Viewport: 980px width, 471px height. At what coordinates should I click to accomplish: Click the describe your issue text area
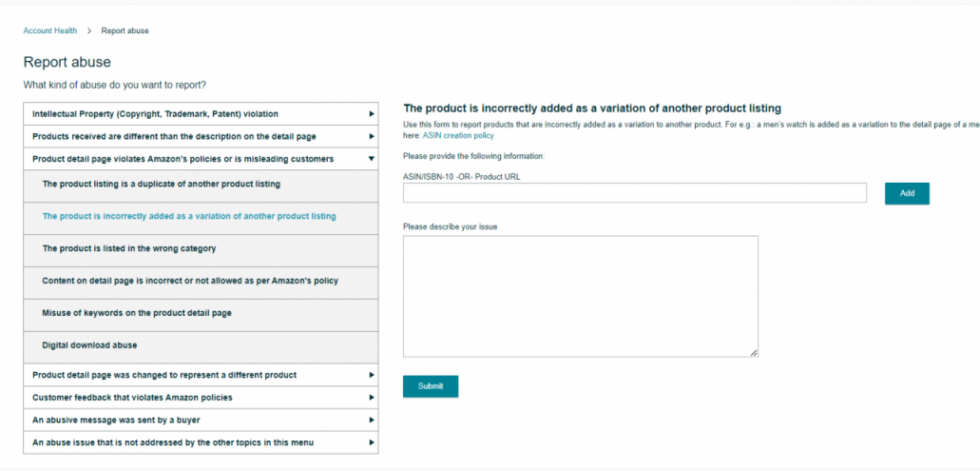tap(581, 297)
